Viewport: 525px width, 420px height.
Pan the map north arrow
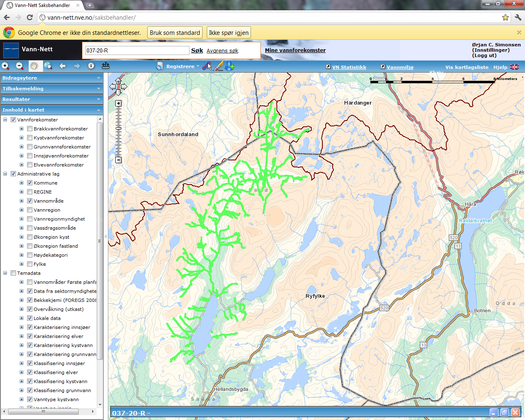[x=119, y=81]
